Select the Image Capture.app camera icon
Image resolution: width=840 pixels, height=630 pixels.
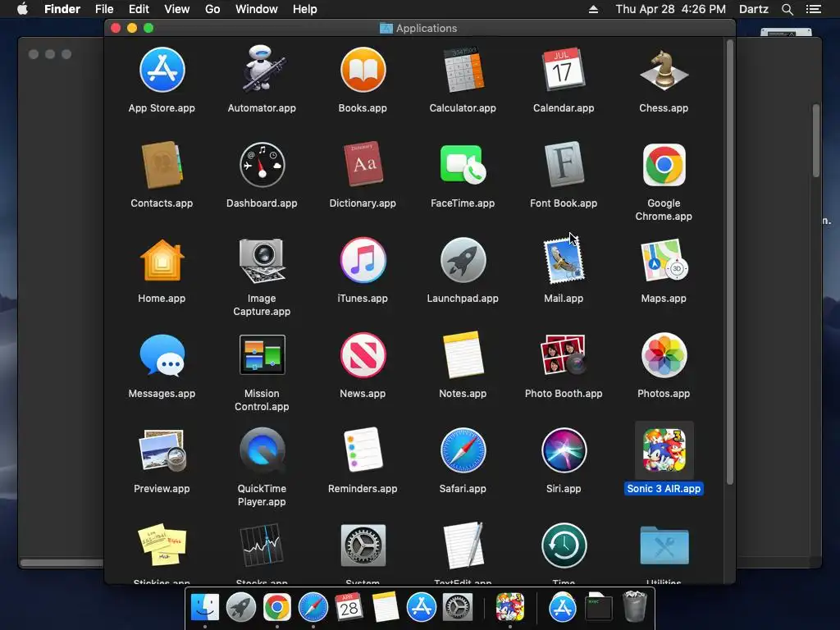point(262,260)
